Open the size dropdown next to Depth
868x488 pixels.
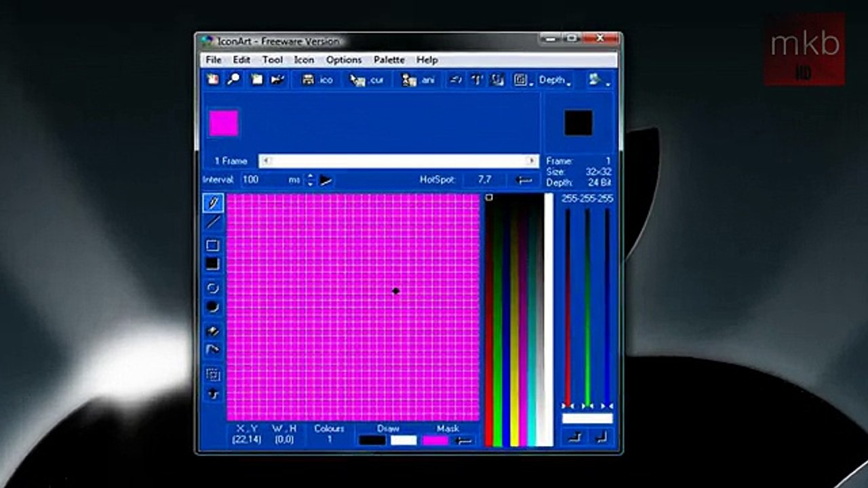[523, 80]
